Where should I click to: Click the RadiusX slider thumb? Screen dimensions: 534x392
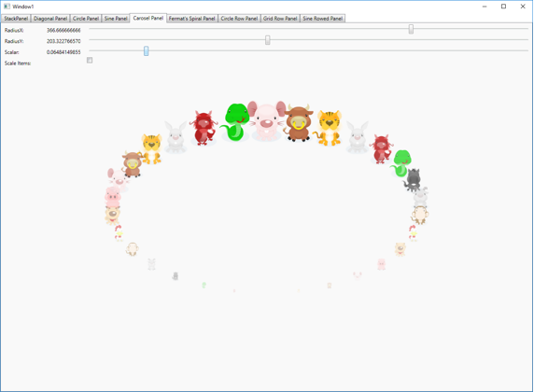click(411, 29)
